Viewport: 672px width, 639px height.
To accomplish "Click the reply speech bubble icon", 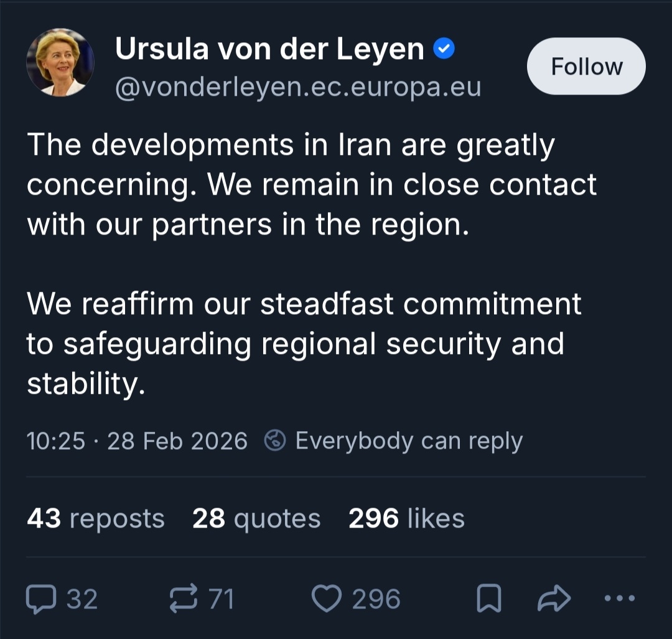I will pos(41,599).
